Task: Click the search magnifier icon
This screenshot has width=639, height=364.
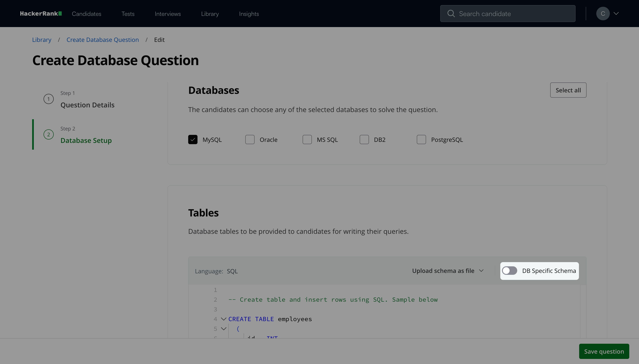Action: coord(451,14)
